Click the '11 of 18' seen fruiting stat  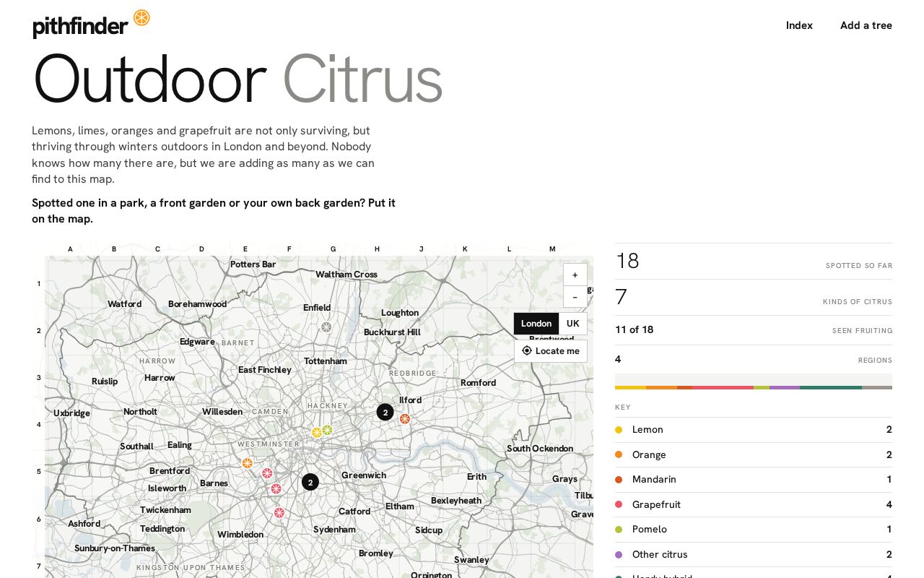pos(635,330)
